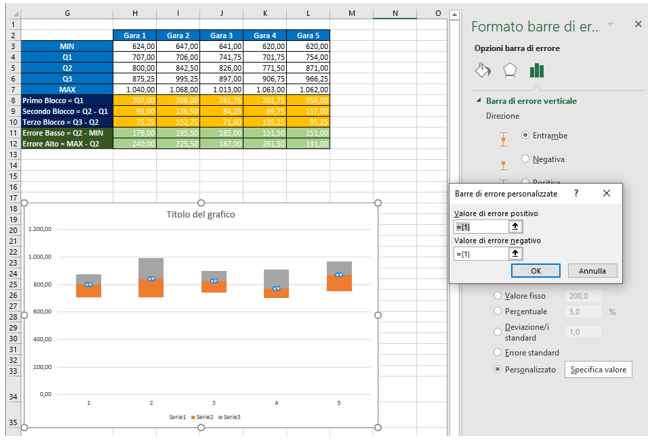The width and height of the screenshot is (654, 440).
Task: Close the Barre di errore personalizzate dialog
Action: click(x=606, y=193)
